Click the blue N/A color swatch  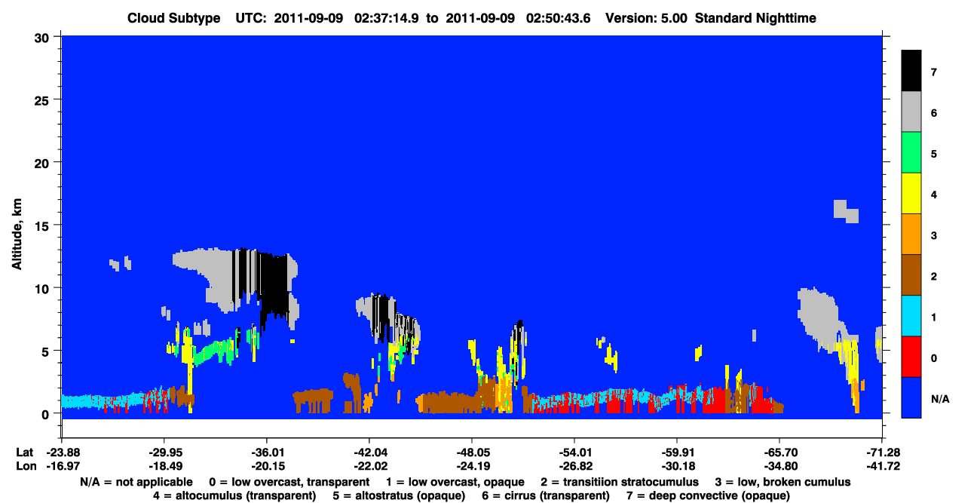[x=911, y=397]
